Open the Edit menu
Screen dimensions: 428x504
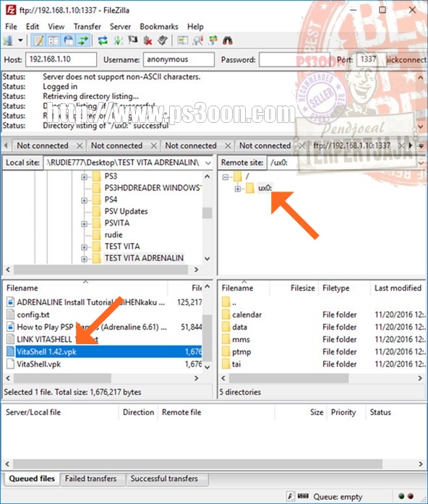(x=33, y=26)
